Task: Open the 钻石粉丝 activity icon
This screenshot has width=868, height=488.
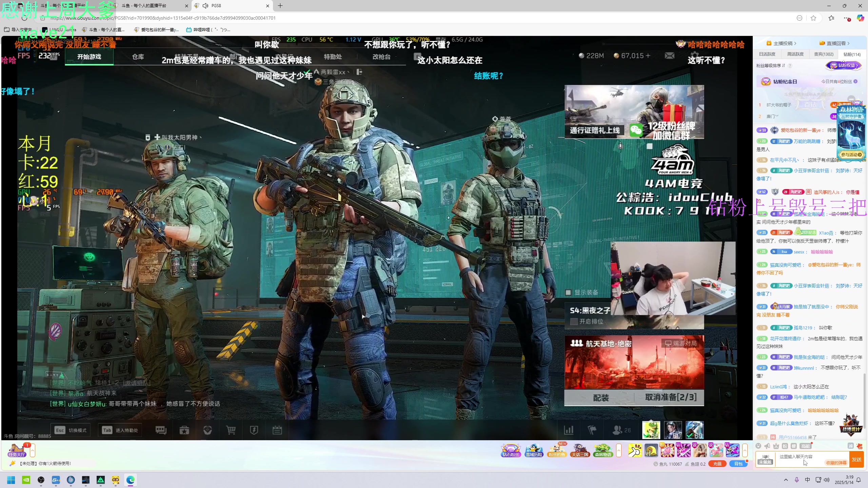Action: pos(511,450)
